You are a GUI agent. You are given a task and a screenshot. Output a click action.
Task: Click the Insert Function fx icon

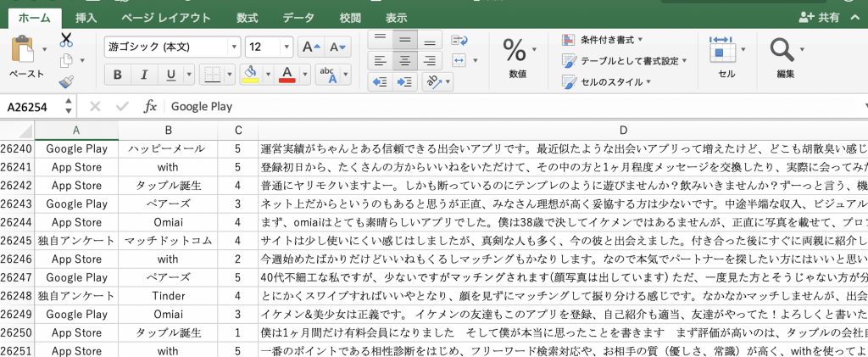[150, 107]
